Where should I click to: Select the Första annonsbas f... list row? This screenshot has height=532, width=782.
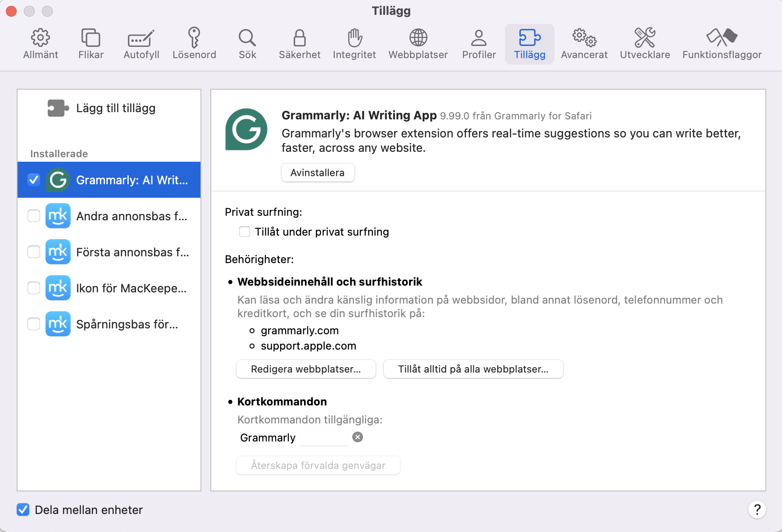click(109, 252)
